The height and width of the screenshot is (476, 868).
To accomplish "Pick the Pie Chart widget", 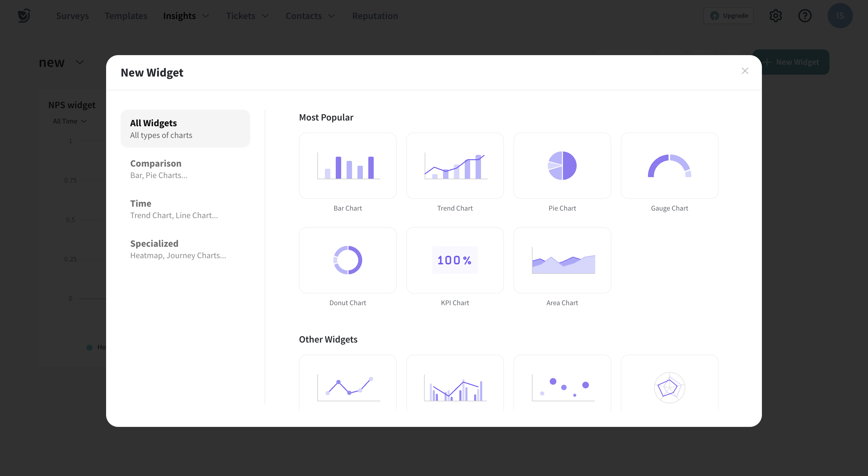I will coord(562,166).
